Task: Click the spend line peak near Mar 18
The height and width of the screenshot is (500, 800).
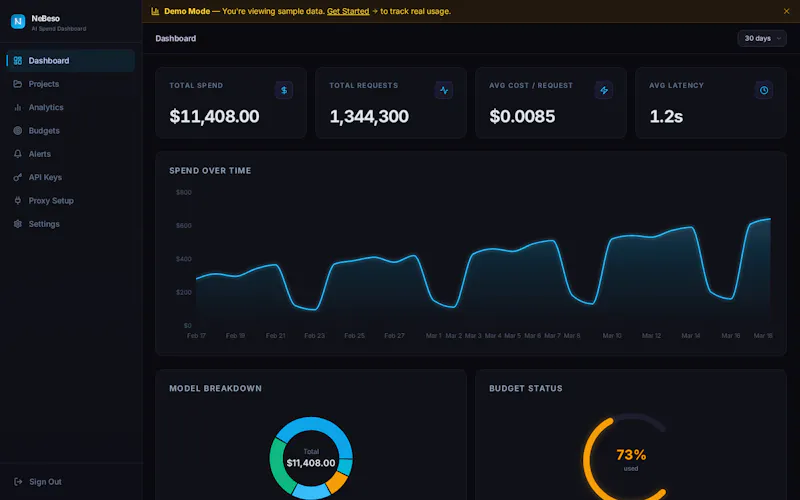Action: pyautogui.click(x=769, y=219)
